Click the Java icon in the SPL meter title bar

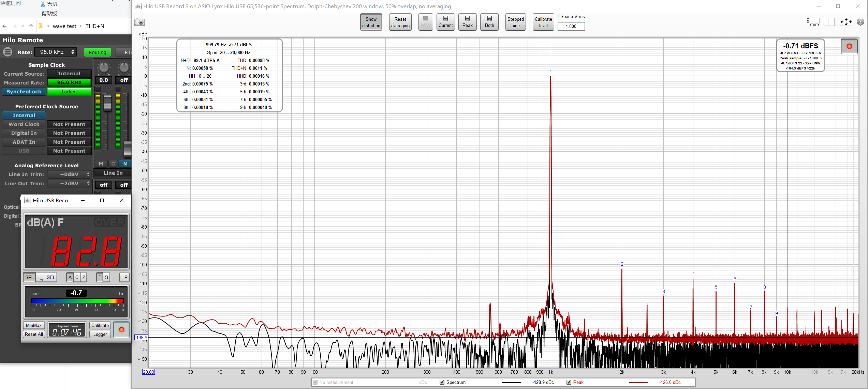(x=28, y=200)
